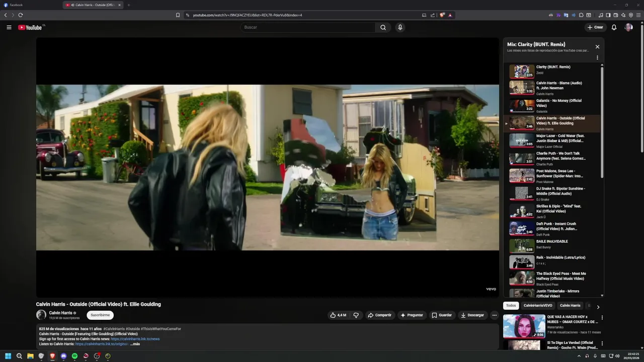
Task: Open the browser main menu icon
Action: click(638, 15)
